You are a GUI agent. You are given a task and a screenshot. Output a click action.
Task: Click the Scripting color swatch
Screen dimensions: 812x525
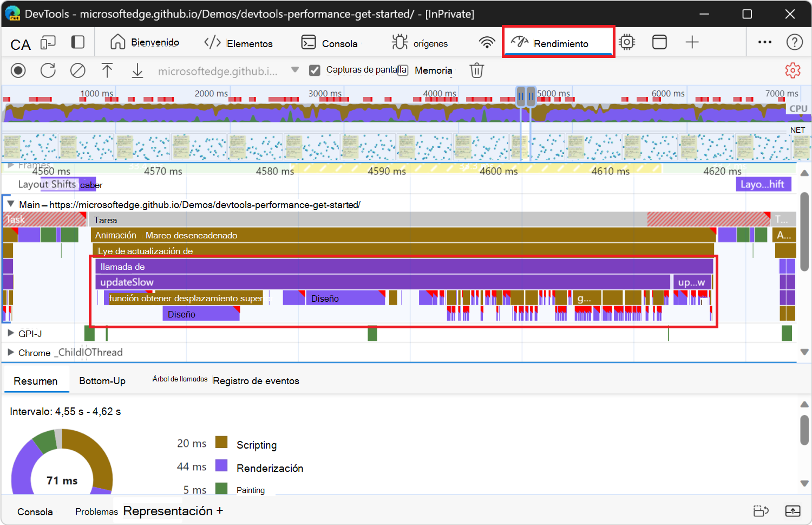click(x=221, y=442)
